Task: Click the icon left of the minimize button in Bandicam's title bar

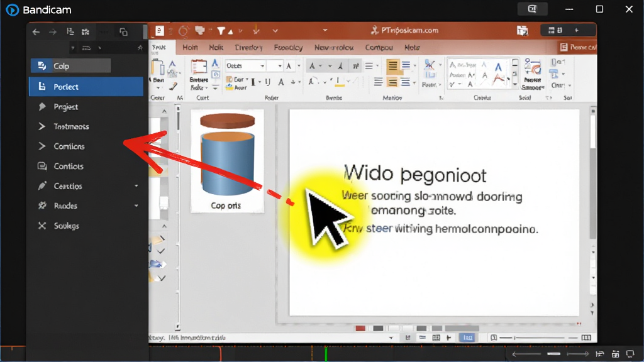Action: click(x=532, y=9)
